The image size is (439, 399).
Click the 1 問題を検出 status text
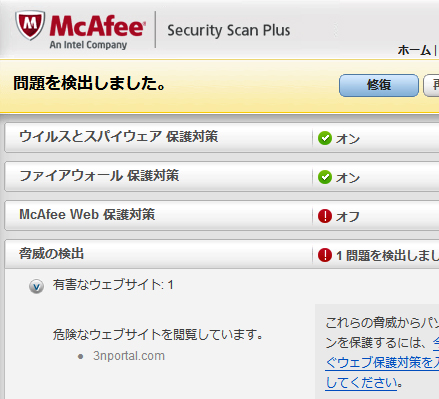387,256
